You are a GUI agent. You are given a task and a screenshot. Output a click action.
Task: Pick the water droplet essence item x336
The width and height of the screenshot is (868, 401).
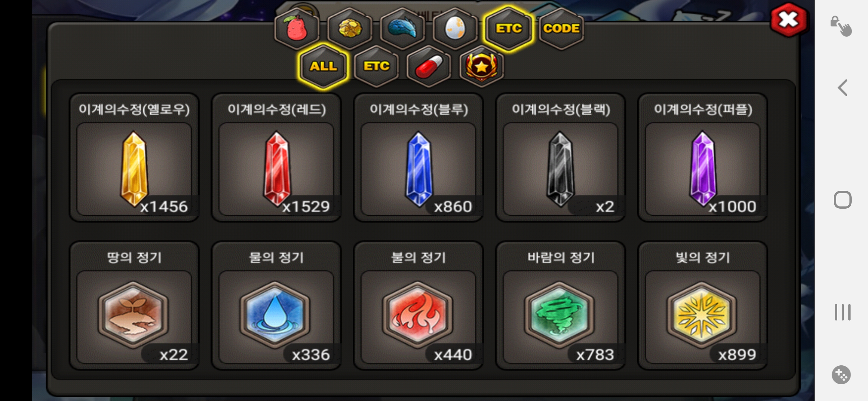pyautogui.click(x=276, y=306)
